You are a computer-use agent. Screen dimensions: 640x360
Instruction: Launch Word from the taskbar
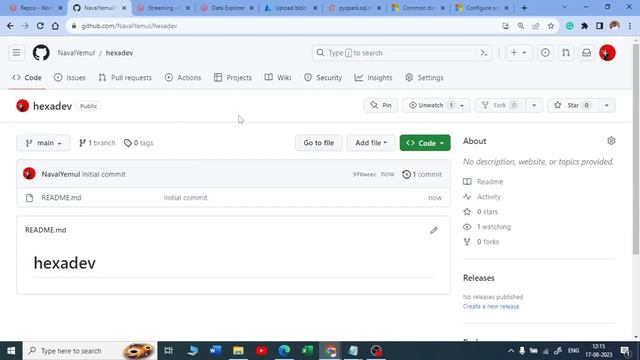tap(216, 351)
